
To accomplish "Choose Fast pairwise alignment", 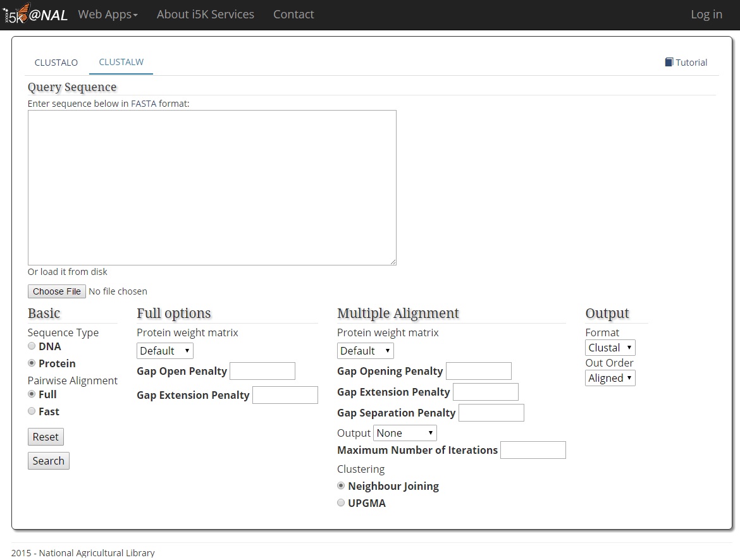I will pos(32,411).
